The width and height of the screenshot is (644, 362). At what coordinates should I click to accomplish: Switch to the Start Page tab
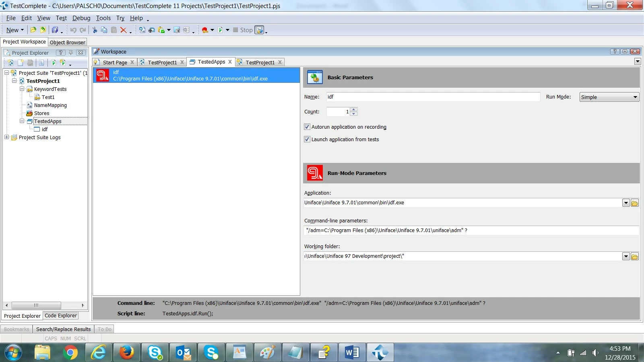(115, 62)
